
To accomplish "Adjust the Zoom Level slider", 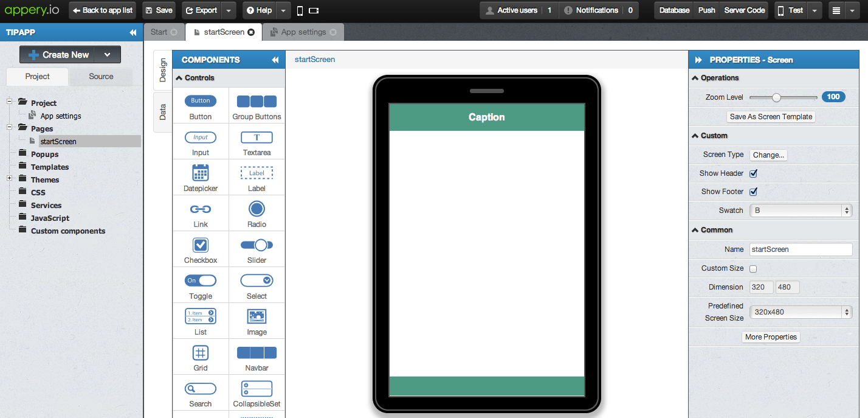I will pyautogui.click(x=777, y=96).
